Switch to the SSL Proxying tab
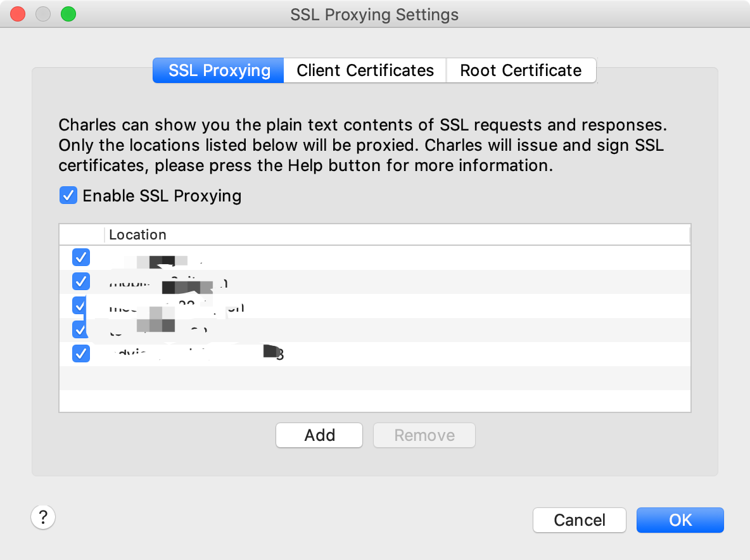Viewport: 750px width, 560px height. point(219,70)
